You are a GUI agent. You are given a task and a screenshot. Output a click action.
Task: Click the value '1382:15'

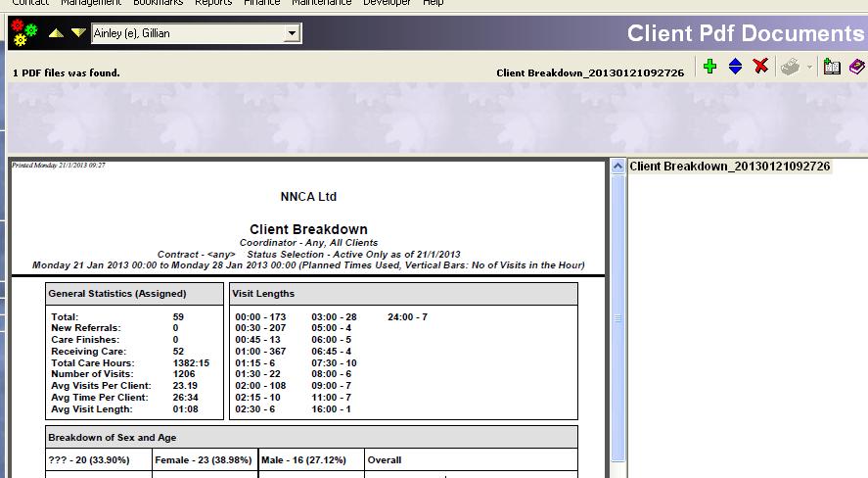[191, 362]
